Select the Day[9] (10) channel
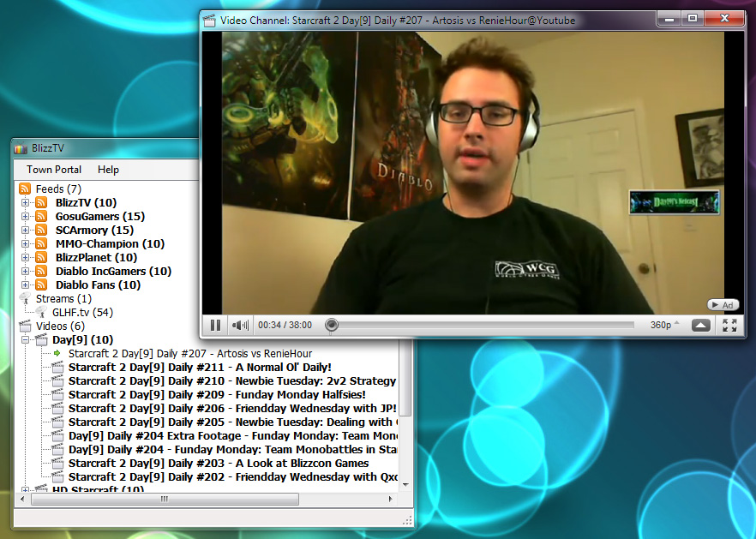 pos(83,340)
